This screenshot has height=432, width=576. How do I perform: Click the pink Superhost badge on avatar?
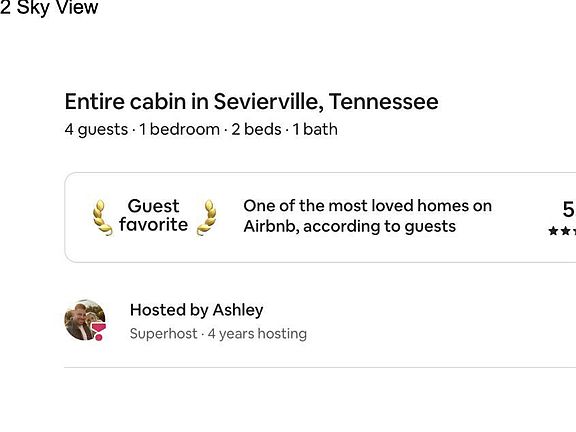(x=98, y=331)
